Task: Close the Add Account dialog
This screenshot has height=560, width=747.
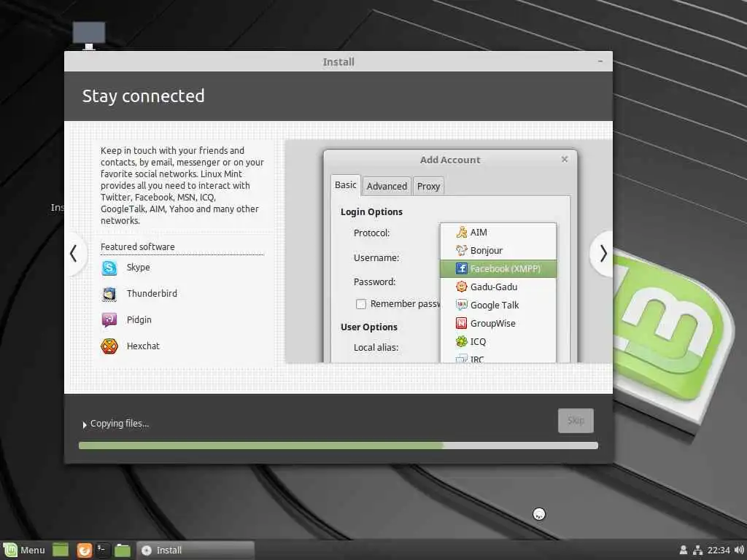Action: click(565, 159)
